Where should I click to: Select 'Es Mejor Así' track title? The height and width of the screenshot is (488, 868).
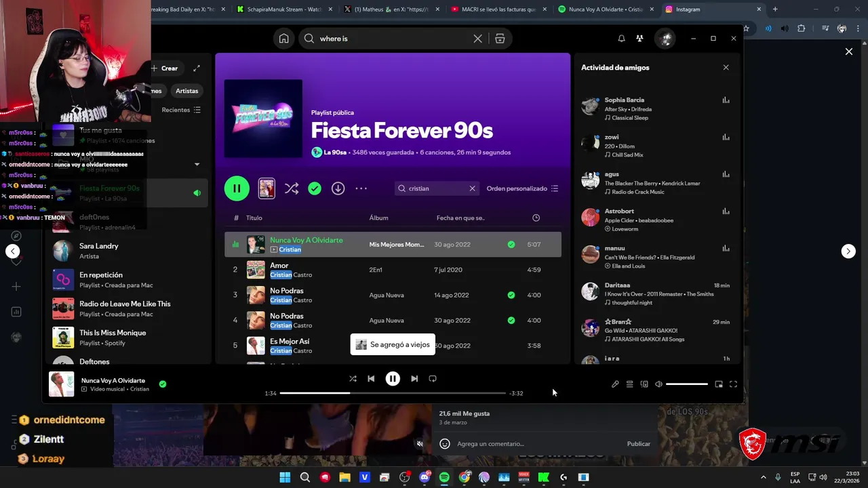(290, 342)
